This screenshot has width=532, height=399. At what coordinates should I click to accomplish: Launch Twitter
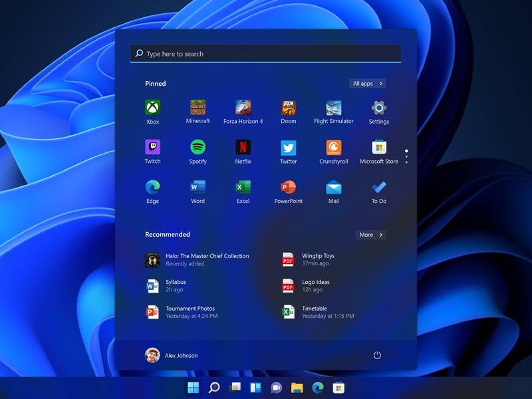click(x=289, y=152)
